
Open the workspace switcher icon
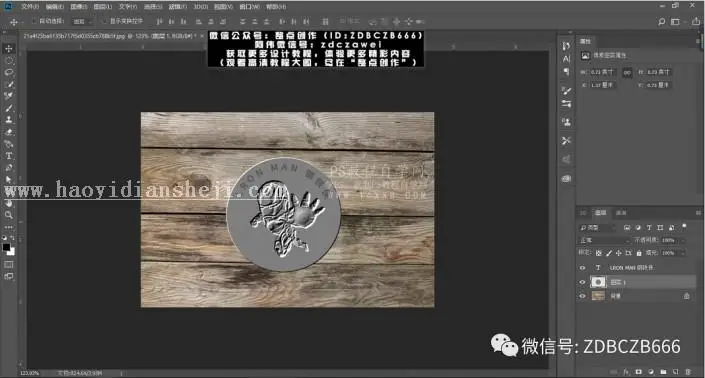(x=675, y=21)
